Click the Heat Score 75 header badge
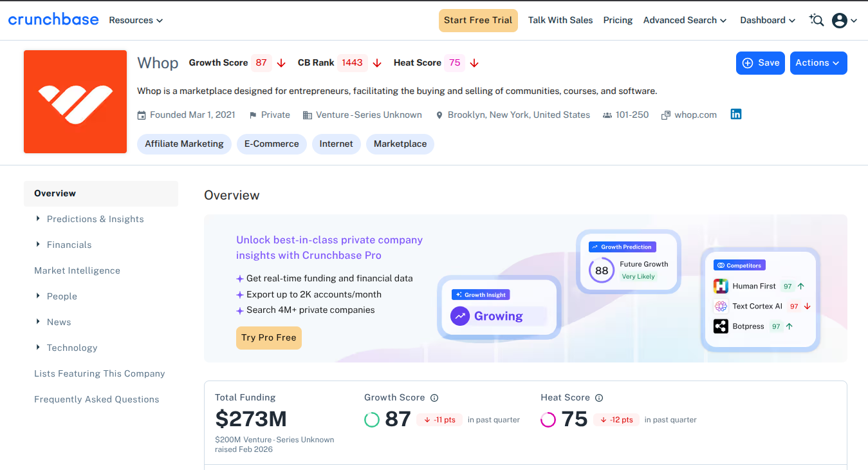This screenshot has width=868, height=470. [x=455, y=63]
